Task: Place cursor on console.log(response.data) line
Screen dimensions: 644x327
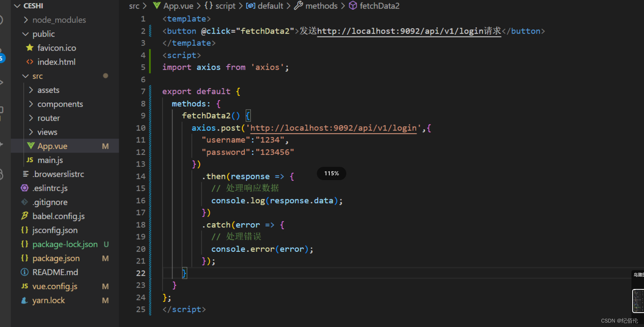Action: pyautogui.click(x=277, y=201)
